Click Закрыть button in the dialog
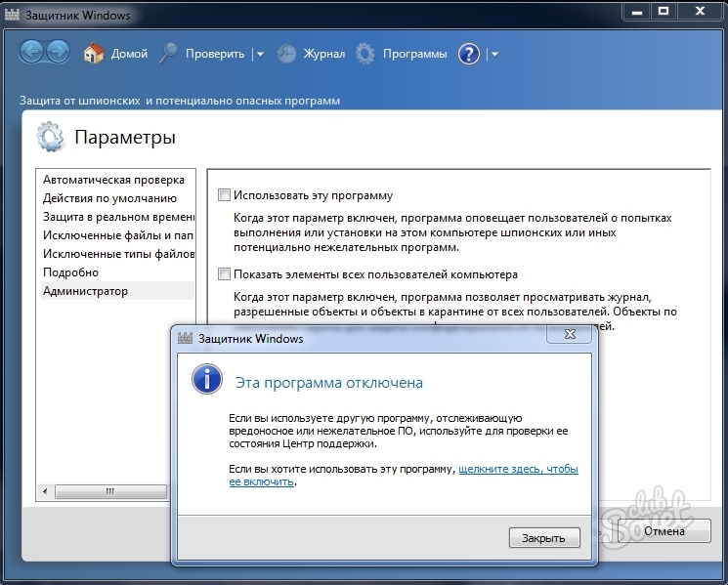The image size is (728, 585). coord(544,538)
